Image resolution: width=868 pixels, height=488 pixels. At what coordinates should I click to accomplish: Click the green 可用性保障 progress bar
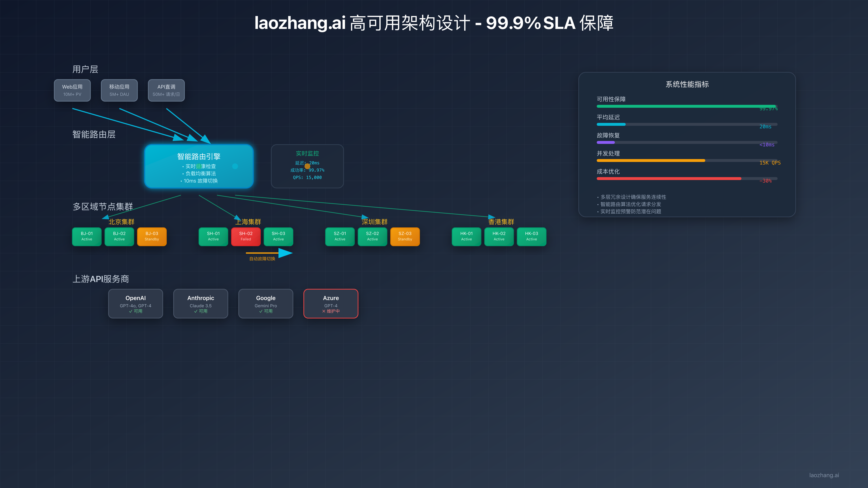(x=686, y=106)
